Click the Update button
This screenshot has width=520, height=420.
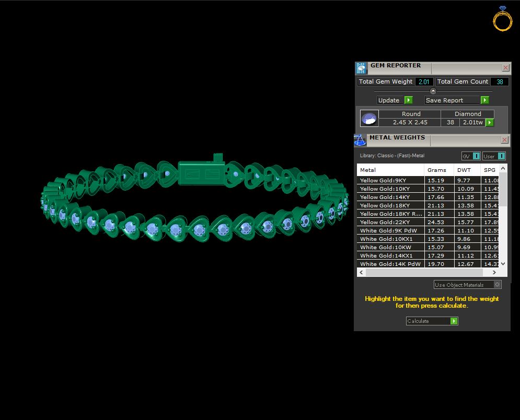(395, 100)
